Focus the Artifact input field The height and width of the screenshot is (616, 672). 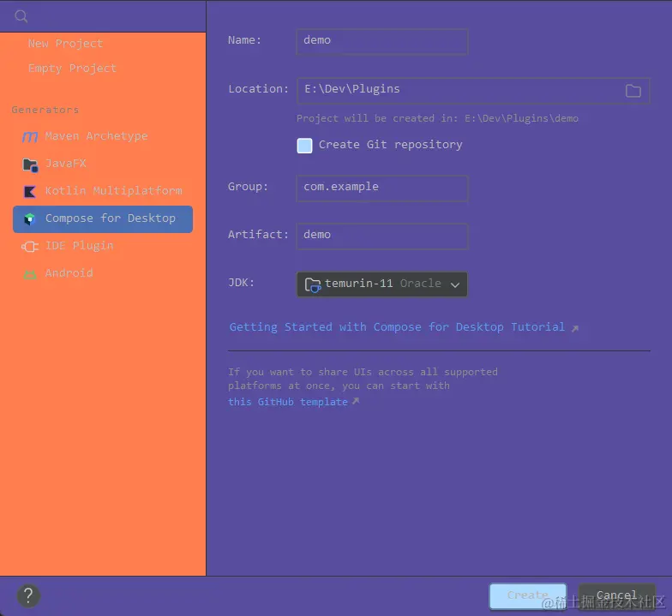pos(382,236)
